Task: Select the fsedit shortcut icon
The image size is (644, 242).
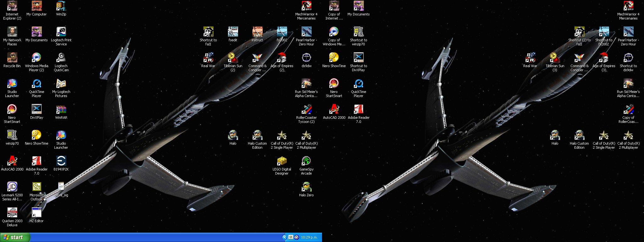Action: 233,32
